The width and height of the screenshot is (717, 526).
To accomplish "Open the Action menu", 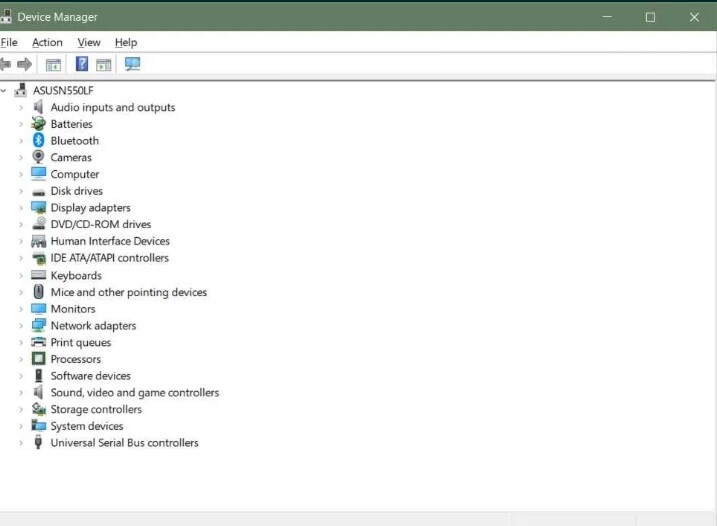I will [47, 42].
